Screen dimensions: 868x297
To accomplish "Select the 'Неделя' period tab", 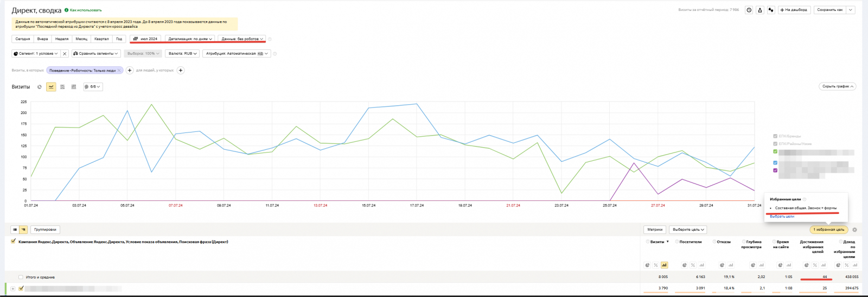I will (62, 39).
